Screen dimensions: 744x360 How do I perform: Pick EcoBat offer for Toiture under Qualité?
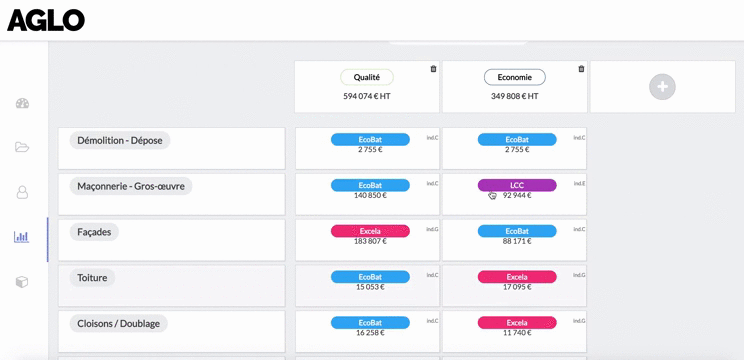(370, 277)
